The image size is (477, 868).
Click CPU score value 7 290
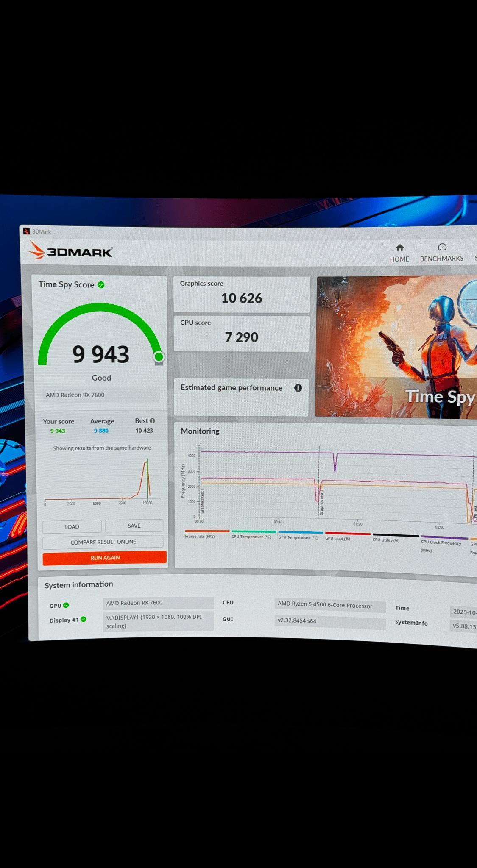(x=241, y=337)
